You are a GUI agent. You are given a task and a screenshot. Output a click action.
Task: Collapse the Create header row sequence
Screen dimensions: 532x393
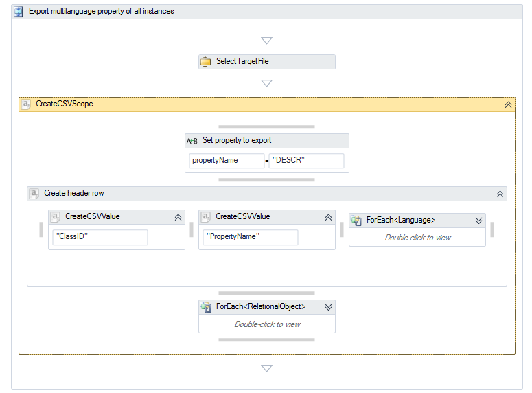(x=500, y=194)
